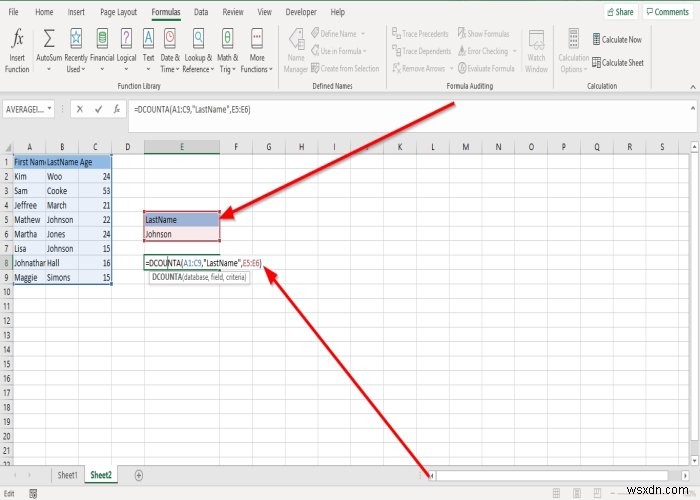The image size is (700, 500).
Task: Switch to the Home tab
Action: 44,12
